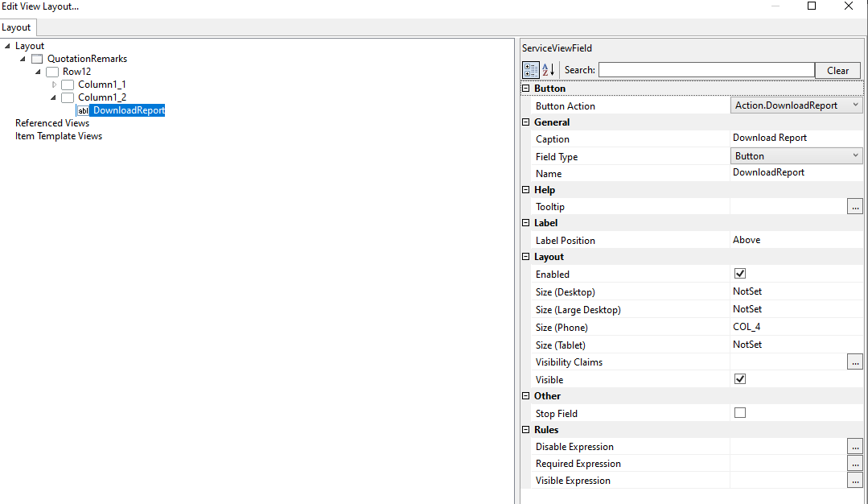868x504 pixels.
Task: Collapse the Other property category
Action: (x=526, y=396)
